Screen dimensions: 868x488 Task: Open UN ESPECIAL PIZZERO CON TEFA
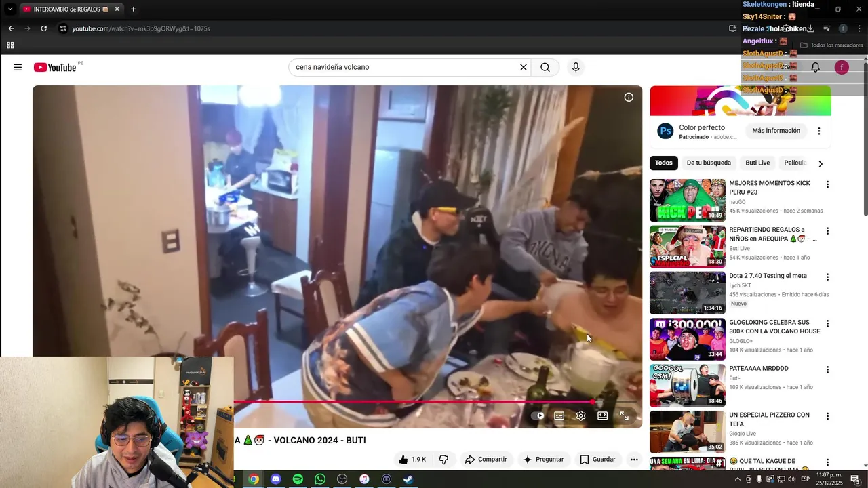(x=769, y=420)
